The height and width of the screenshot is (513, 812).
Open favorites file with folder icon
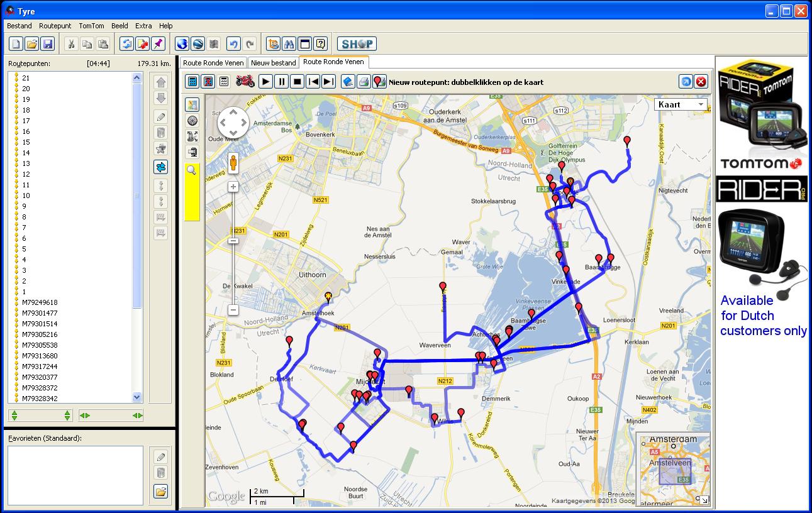tap(160, 491)
